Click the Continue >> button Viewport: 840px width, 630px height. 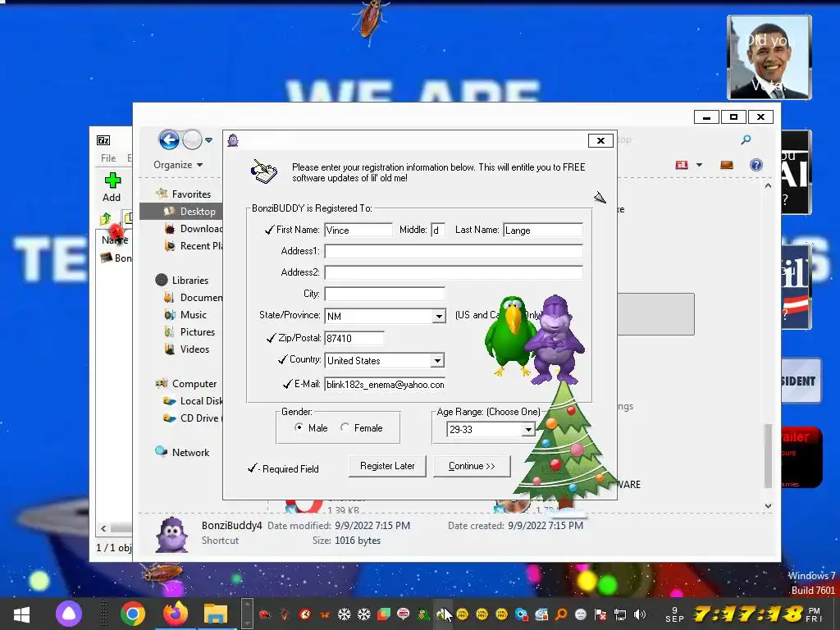pyautogui.click(x=472, y=466)
